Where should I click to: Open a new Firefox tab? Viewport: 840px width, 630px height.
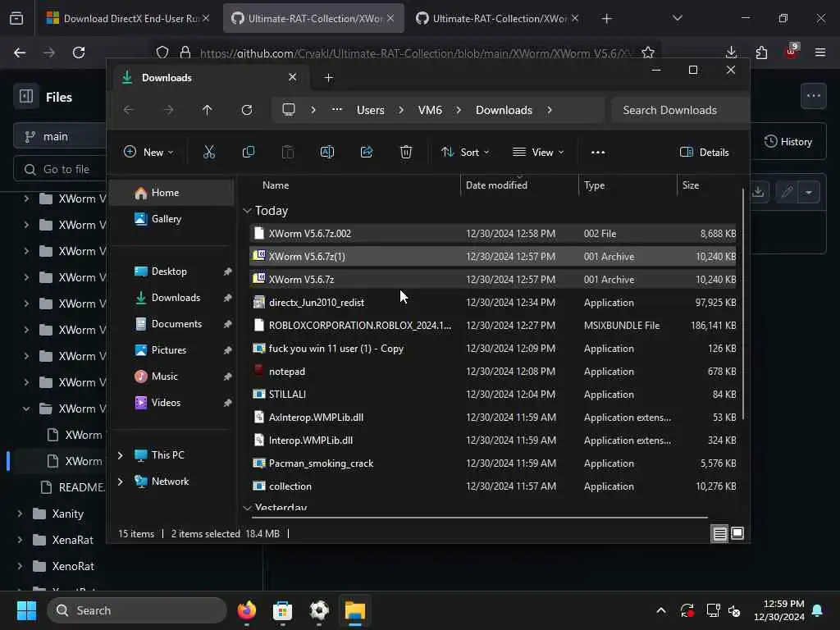tap(606, 19)
